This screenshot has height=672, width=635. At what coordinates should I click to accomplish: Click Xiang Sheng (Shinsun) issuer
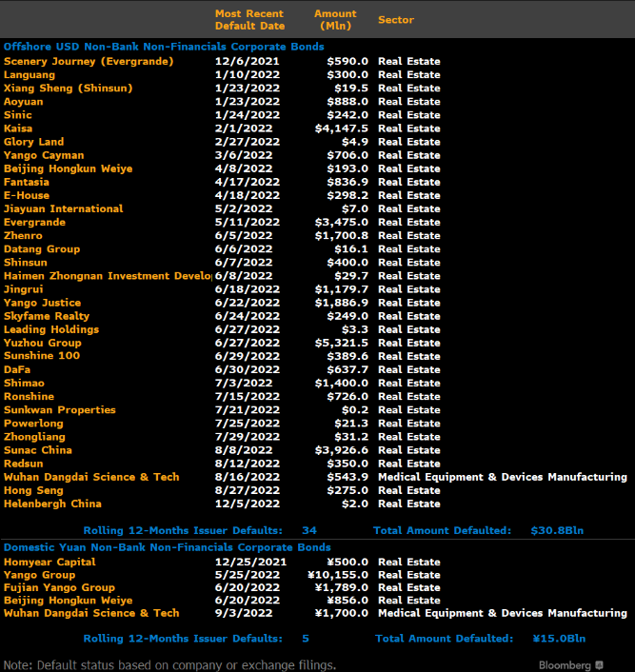point(69,89)
